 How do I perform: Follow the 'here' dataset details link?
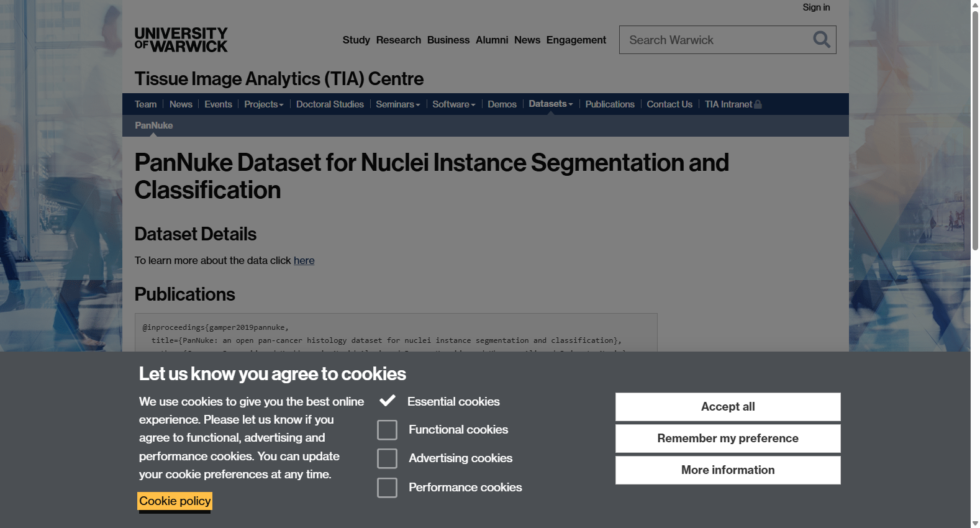[x=304, y=260]
